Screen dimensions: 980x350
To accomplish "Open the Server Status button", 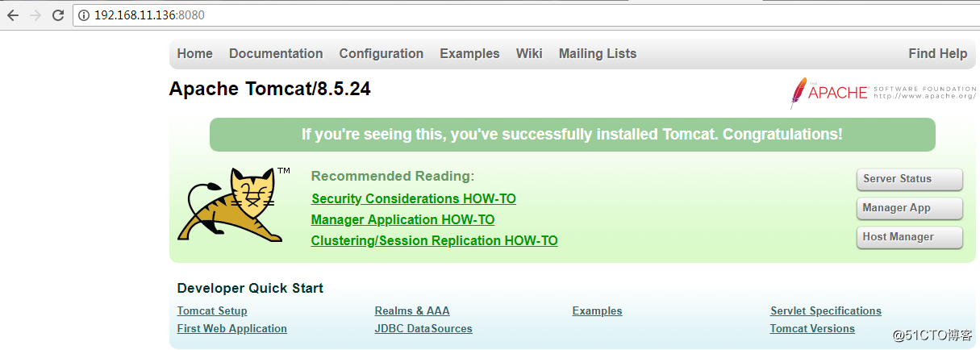I will [x=910, y=179].
